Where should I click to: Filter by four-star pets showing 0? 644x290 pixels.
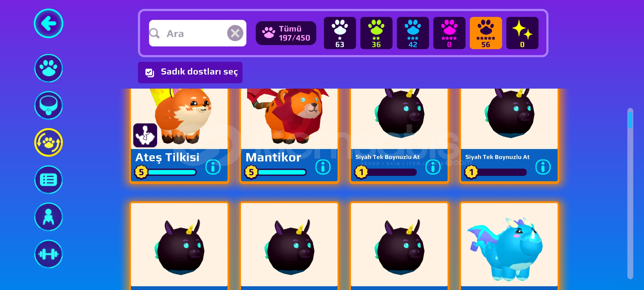449,33
